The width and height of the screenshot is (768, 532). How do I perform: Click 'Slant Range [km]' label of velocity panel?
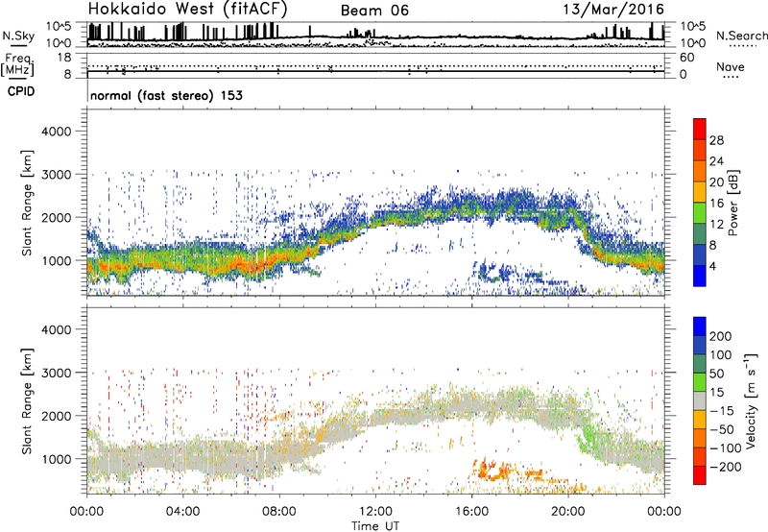pos(27,401)
